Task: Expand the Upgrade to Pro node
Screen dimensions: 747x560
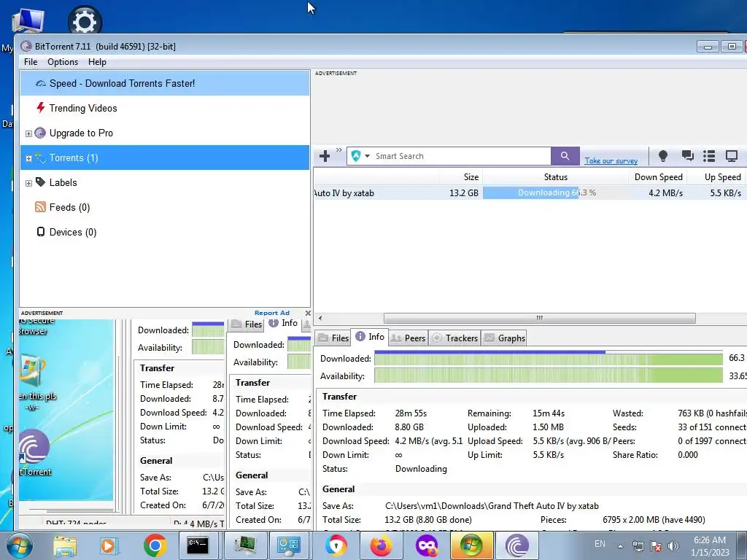Action: click(28, 134)
